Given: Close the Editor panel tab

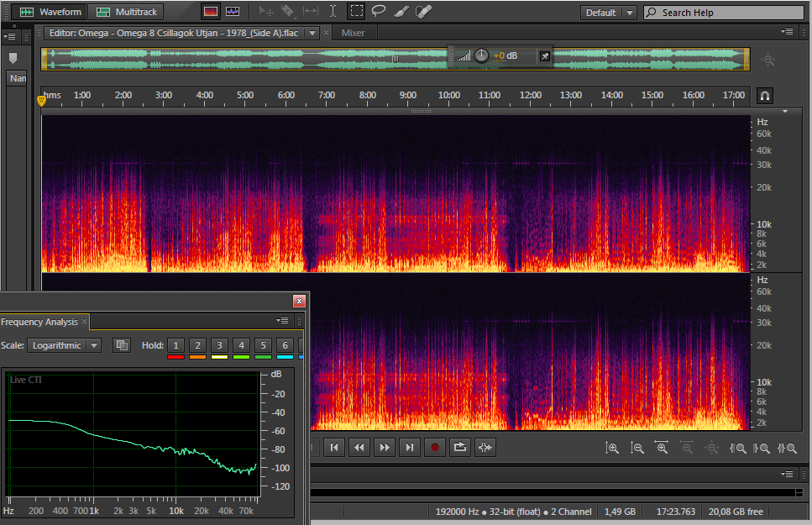Looking at the screenshot, I should pyautogui.click(x=326, y=33).
